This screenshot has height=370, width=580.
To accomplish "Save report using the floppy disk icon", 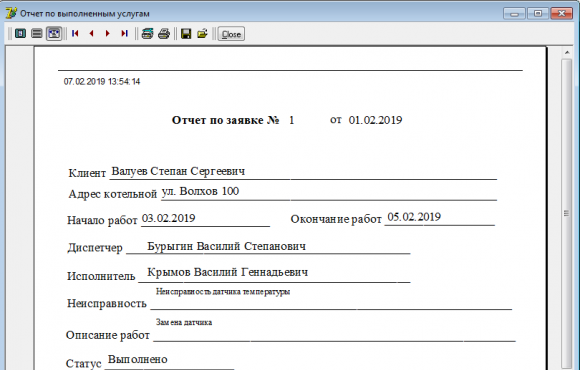I will (x=186, y=34).
